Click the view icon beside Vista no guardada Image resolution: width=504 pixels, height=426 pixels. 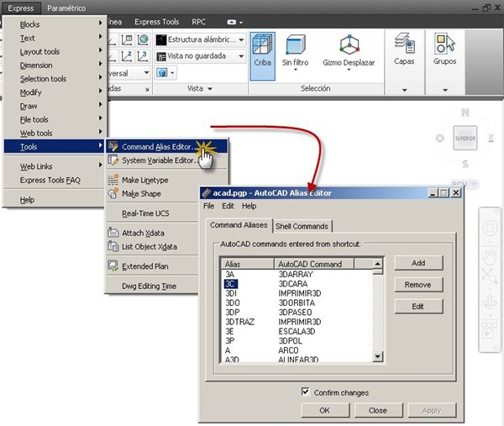(x=161, y=56)
